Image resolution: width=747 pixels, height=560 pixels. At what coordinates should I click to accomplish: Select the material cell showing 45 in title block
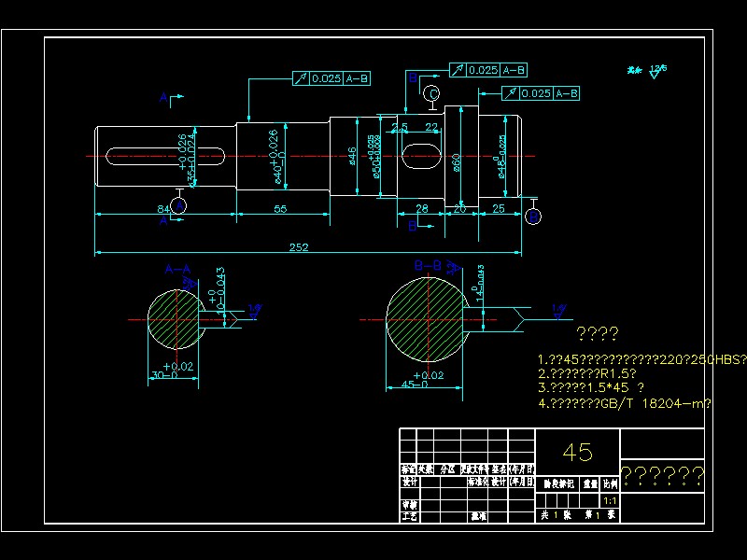[577, 452]
